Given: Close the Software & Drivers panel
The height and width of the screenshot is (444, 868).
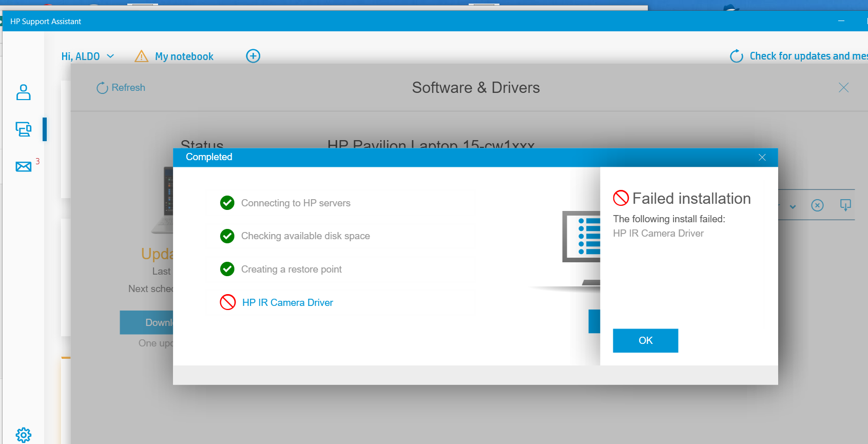Looking at the screenshot, I should pos(843,88).
